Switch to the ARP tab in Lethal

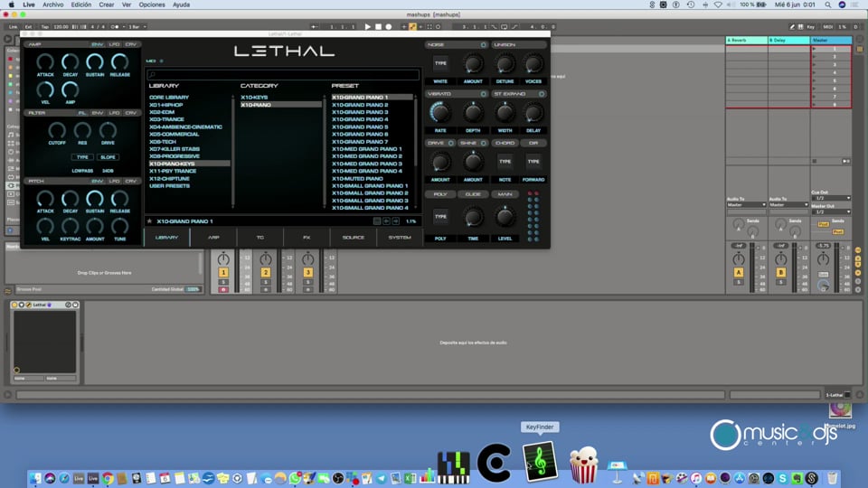[213, 238]
